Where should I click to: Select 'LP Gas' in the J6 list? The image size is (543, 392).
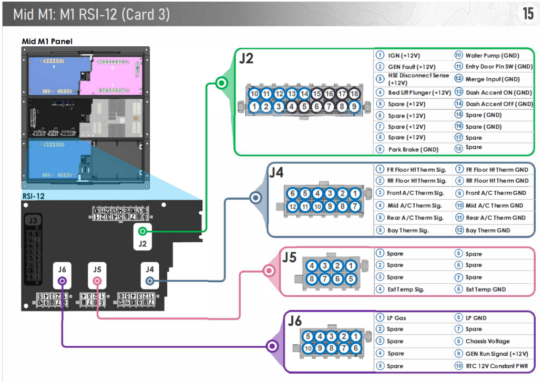tap(396, 318)
